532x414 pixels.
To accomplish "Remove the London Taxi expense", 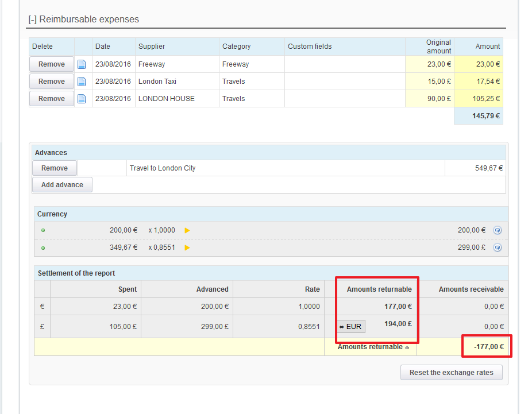I will [x=52, y=82].
